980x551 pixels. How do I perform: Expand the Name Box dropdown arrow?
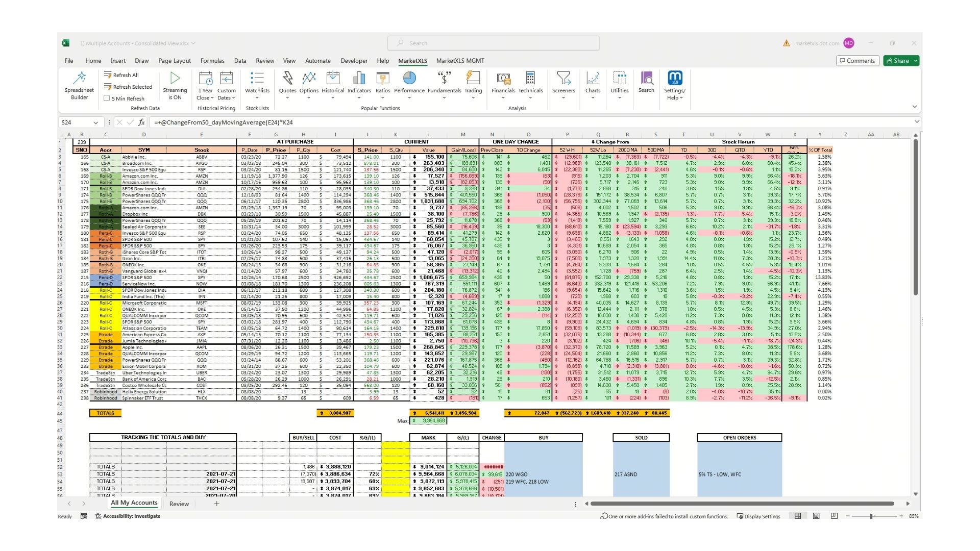95,122
